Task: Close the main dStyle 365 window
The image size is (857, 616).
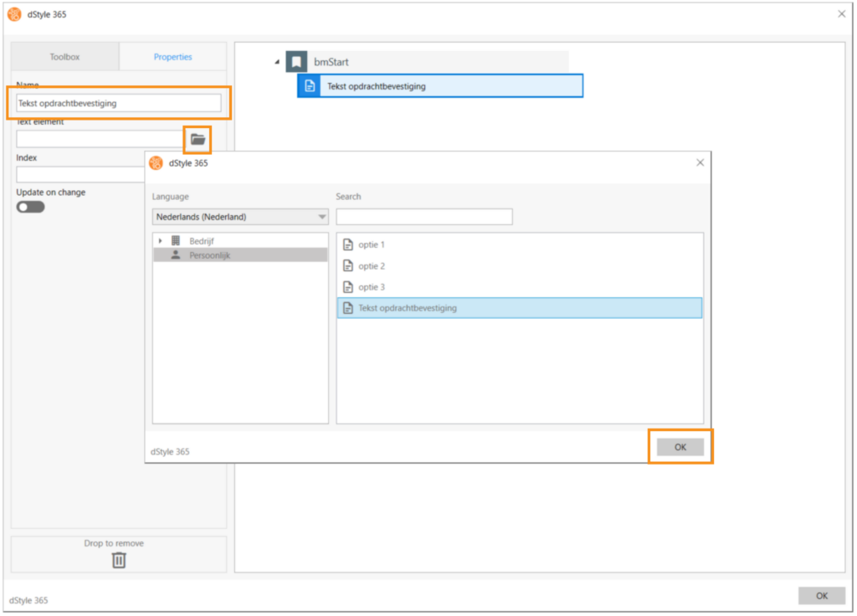Action: 842,13
